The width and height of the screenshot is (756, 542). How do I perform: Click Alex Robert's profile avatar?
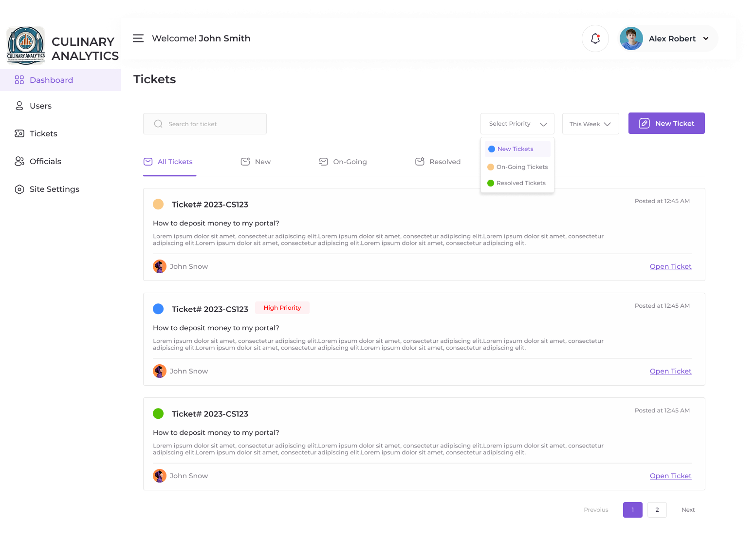point(631,38)
